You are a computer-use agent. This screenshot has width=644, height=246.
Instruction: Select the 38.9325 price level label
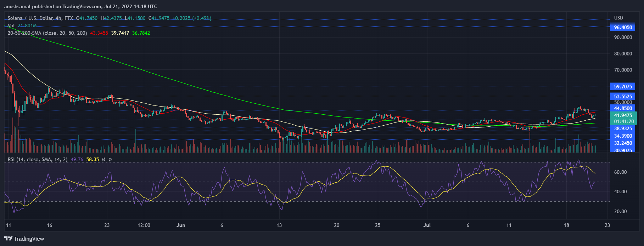(x=623, y=128)
